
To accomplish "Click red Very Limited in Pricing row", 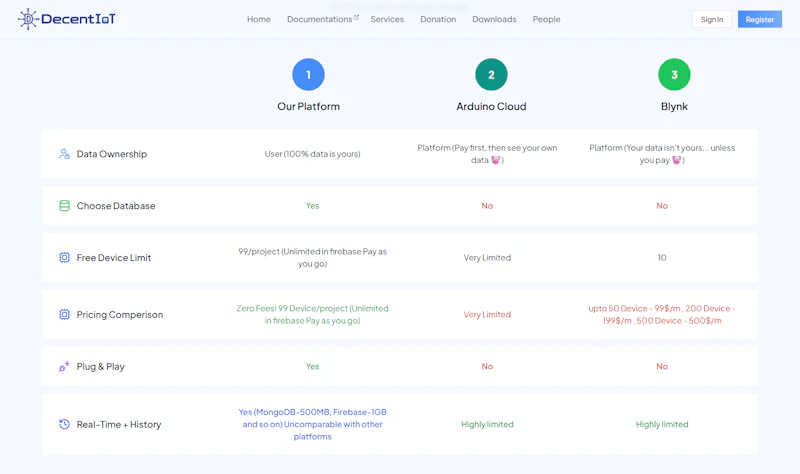I will coord(487,315).
